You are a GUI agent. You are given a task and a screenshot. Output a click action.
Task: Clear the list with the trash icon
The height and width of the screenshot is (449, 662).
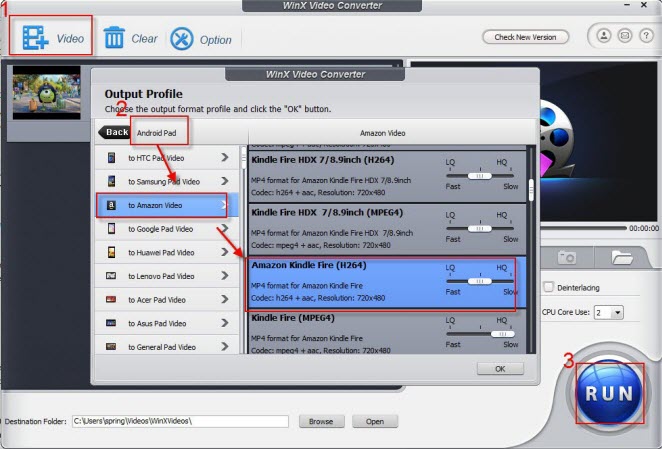(114, 38)
